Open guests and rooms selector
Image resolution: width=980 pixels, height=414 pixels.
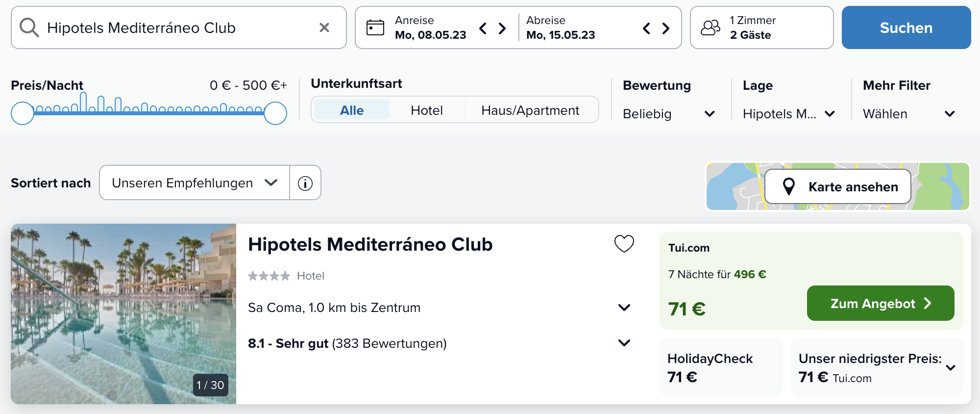pyautogui.click(x=761, y=27)
